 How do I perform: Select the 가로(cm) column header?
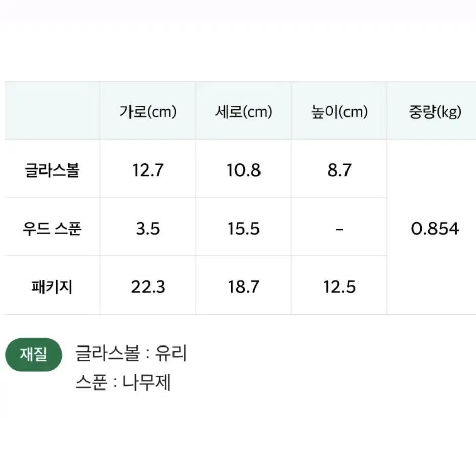click(x=148, y=111)
